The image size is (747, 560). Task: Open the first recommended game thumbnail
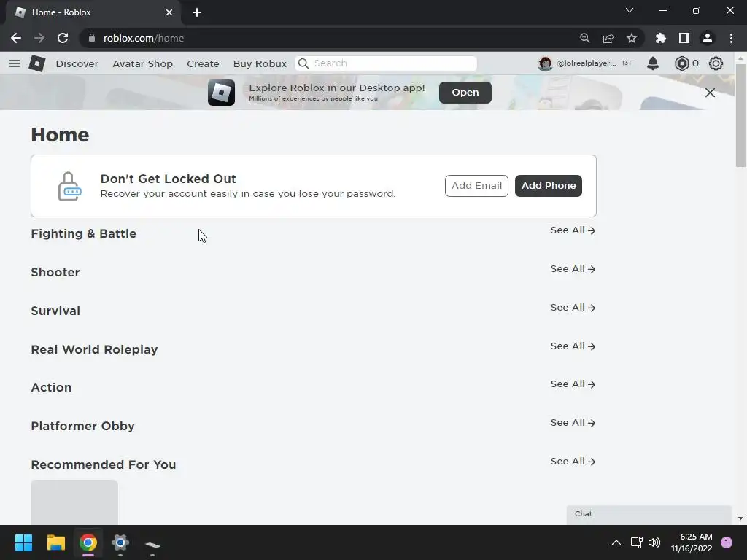(74, 502)
